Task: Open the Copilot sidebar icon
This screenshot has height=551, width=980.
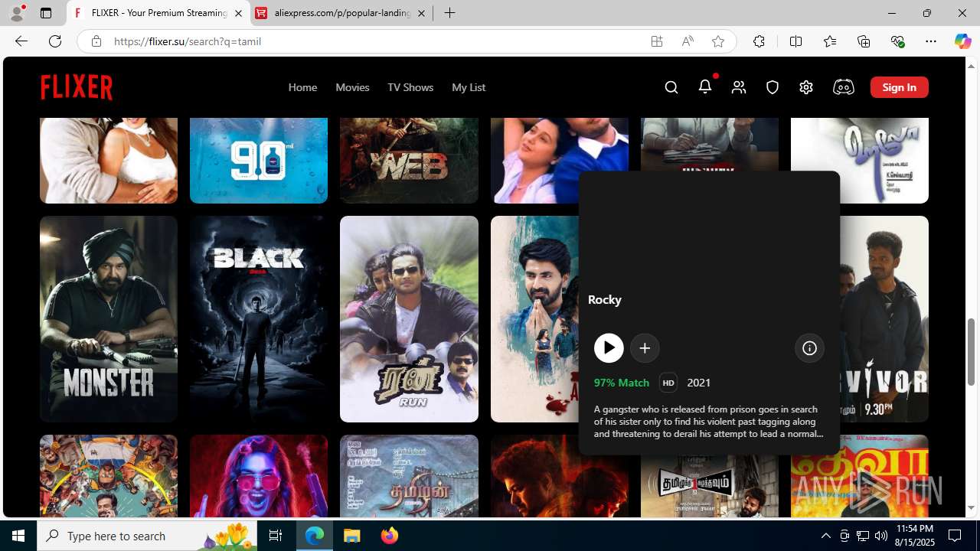Action: (x=962, y=41)
